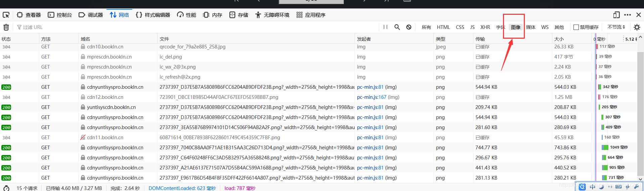
Task: Open the 查看器 (Inspector) tab
Action: [29, 15]
